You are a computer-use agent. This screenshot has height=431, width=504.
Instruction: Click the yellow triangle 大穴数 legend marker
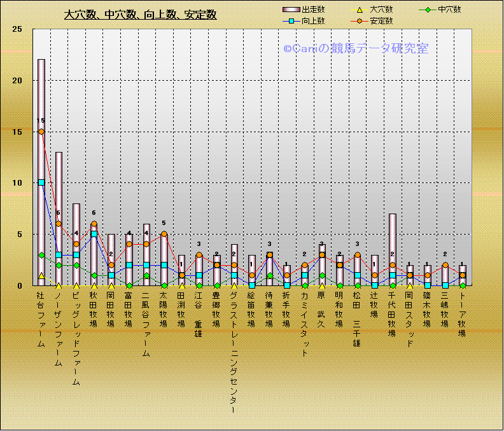[x=357, y=10]
